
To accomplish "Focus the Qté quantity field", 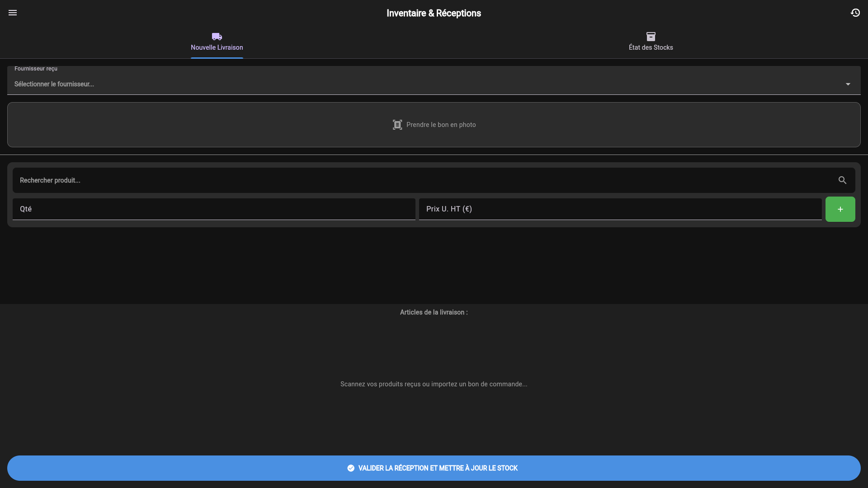I will coord(214,209).
